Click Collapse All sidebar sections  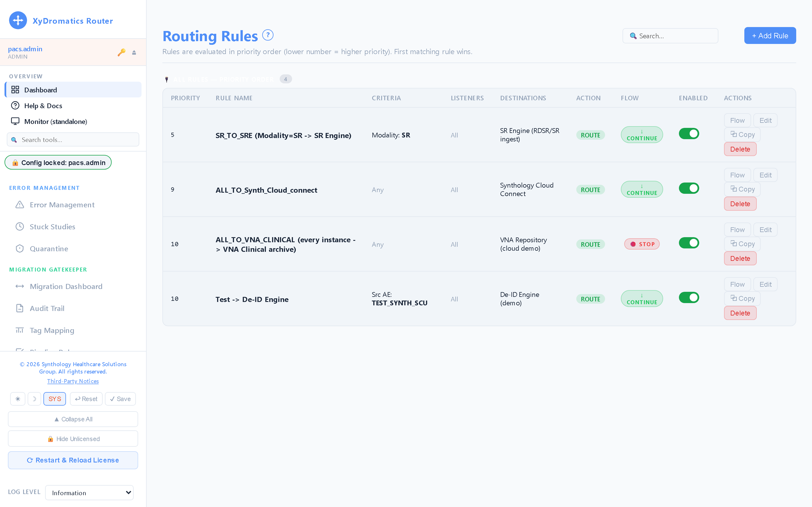[x=73, y=419]
